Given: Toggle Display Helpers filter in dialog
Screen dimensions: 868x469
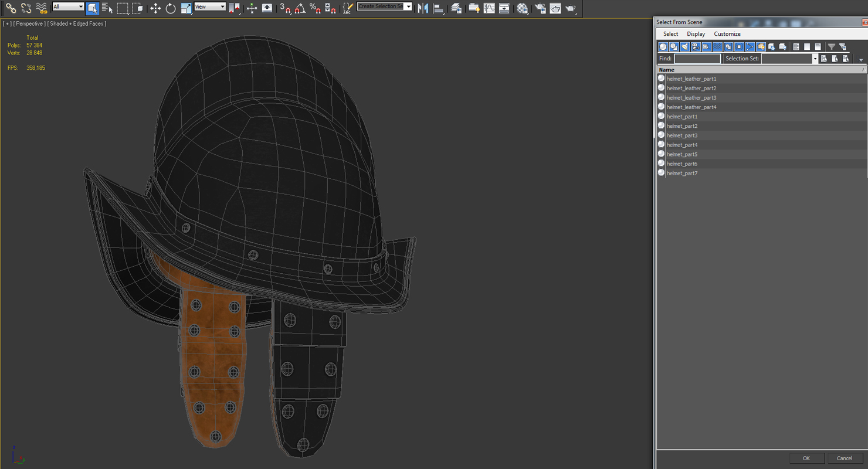Looking at the screenshot, I should [707, 47].
